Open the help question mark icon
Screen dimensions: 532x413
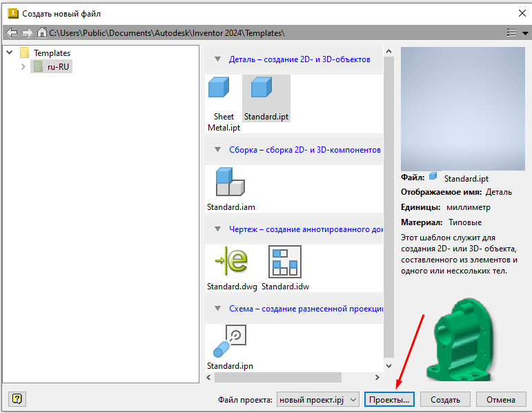tap(17, 398)
